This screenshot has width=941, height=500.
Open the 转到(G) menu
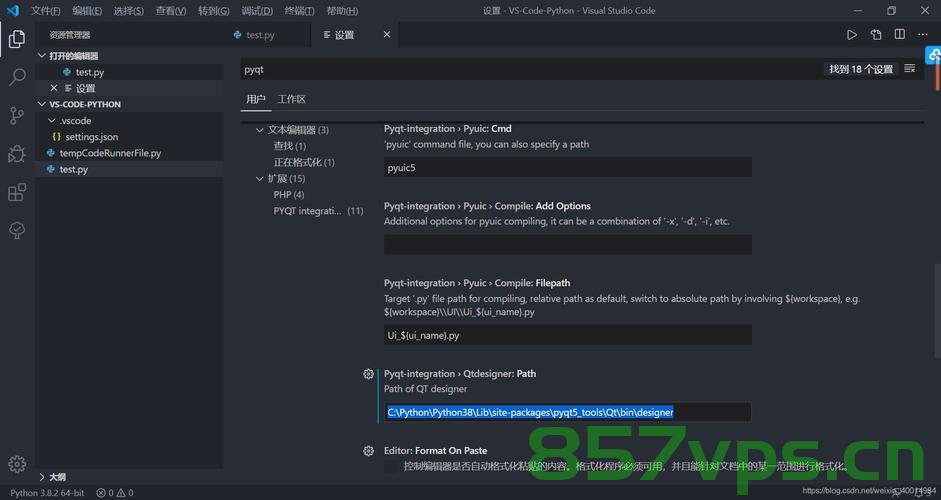click(214, 11)
